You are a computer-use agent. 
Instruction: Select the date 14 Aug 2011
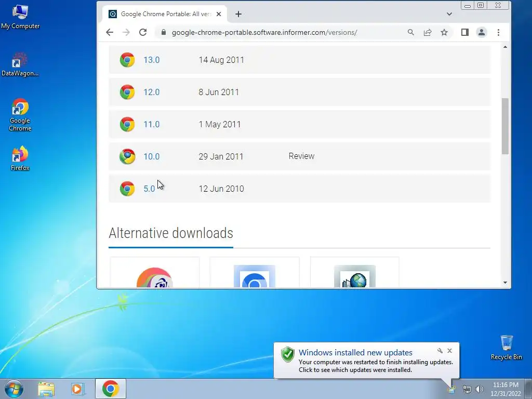click(x=221, y=60)
